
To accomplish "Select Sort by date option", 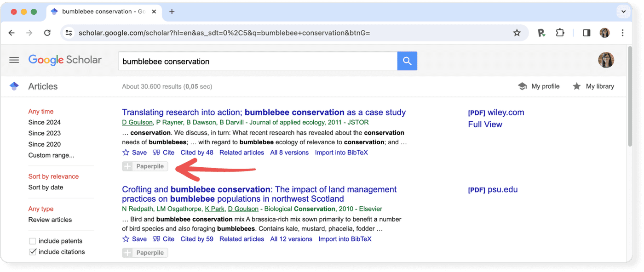I will (x=46, y=187).
